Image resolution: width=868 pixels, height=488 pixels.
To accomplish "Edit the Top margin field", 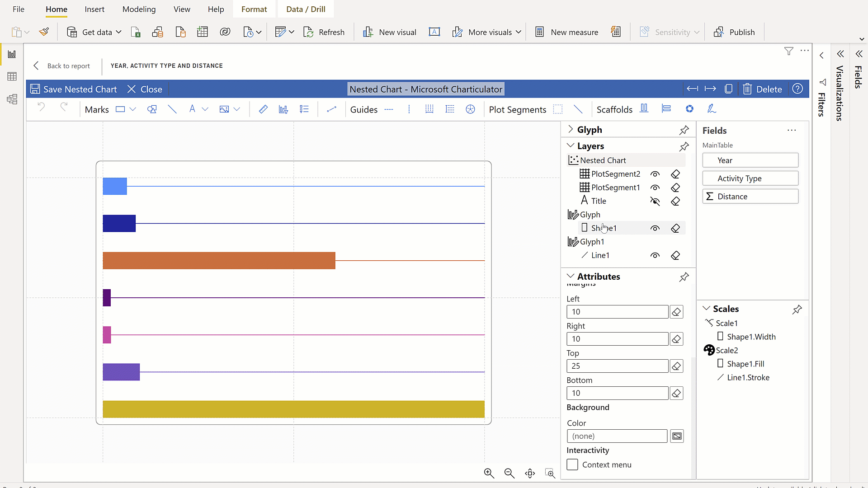I will tap(618, 366).
